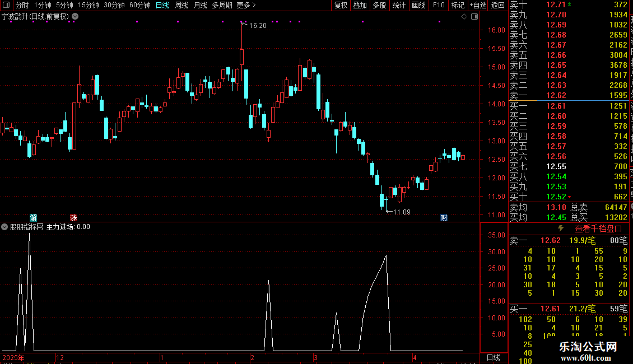633x364 pixels.
Task: Activate the 画线 drawing tool
Action: [418, 5]
